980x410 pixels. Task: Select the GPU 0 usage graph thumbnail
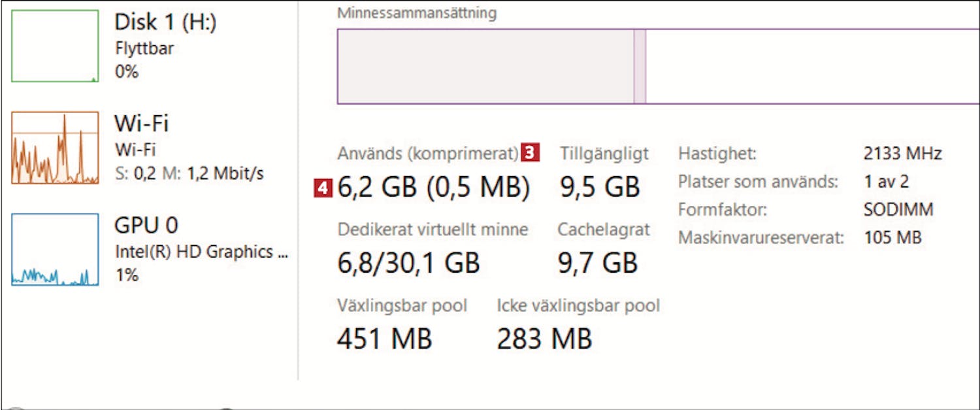click(x=55, y=250)
